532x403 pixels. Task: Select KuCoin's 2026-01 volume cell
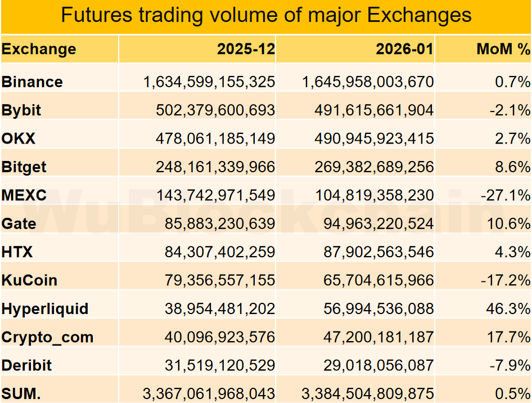(378, 280)
